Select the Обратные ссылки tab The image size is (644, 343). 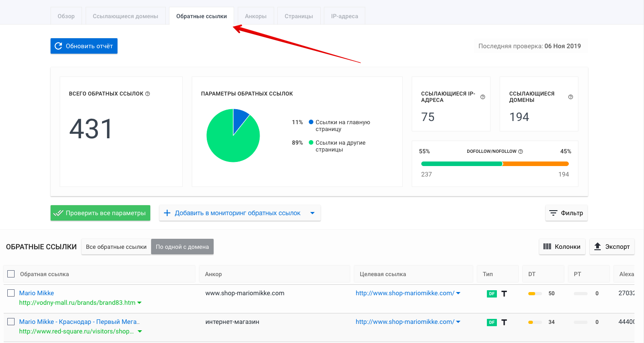201,16
